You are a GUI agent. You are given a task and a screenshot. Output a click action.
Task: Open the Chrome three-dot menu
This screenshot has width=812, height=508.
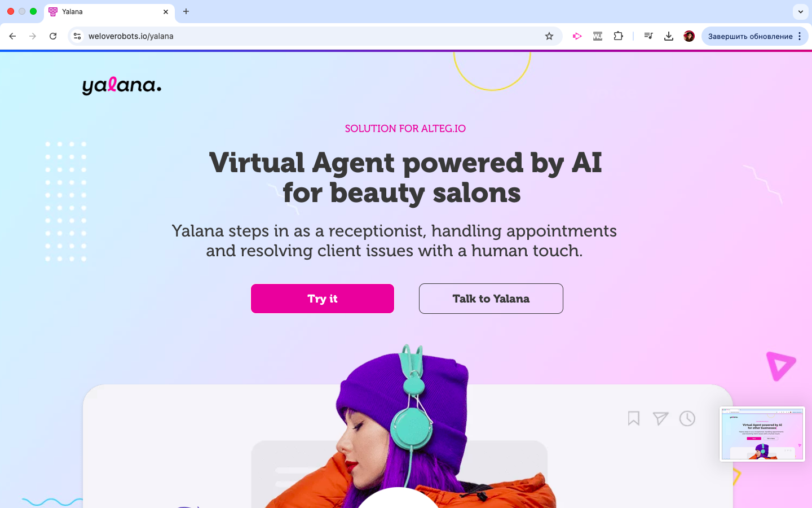pos(800,36)
